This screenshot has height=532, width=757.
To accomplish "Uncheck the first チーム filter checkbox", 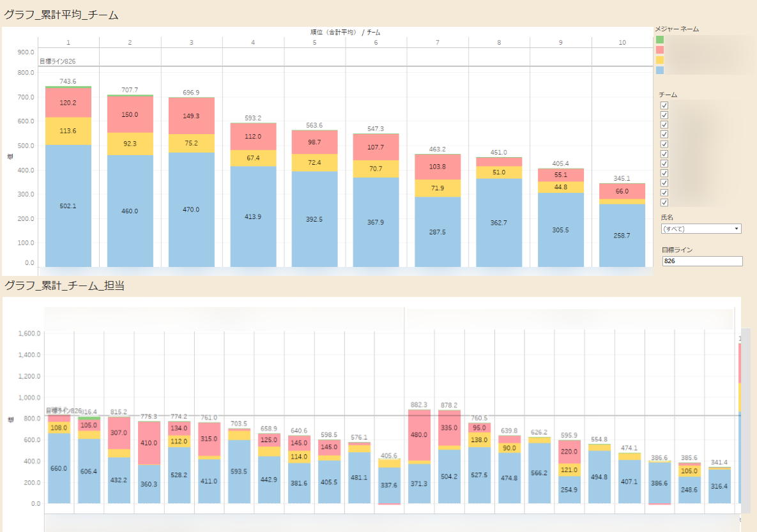I will pos(664,105).
